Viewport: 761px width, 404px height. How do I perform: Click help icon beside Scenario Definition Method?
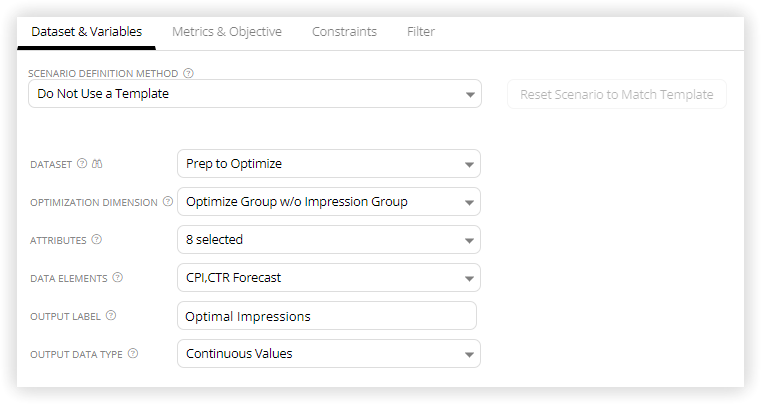click(x=188, y=73)
